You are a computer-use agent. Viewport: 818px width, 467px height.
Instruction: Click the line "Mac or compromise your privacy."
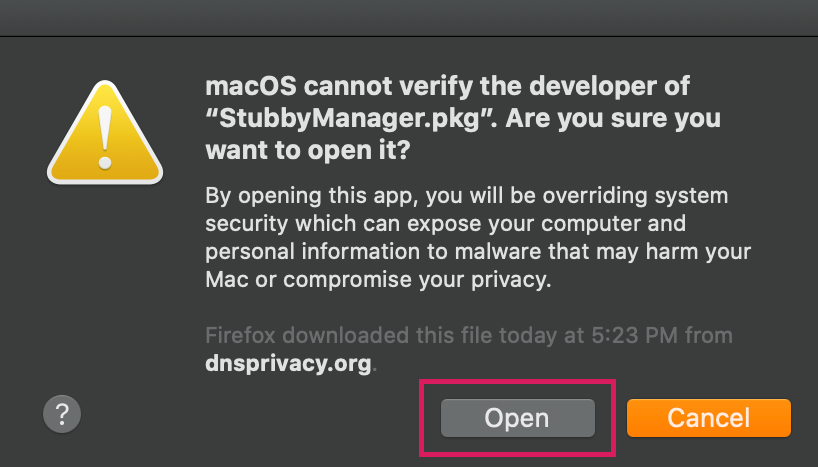click(378, 280)
